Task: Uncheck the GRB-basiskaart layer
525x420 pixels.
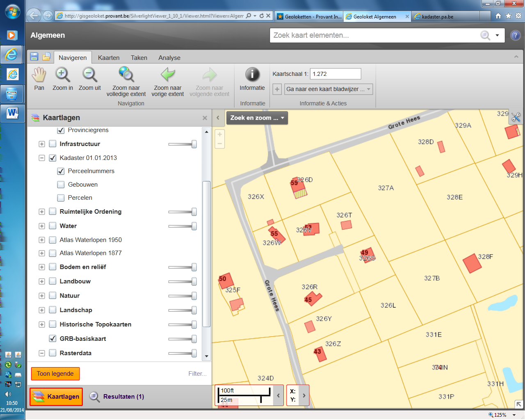Action: [52, 339]
